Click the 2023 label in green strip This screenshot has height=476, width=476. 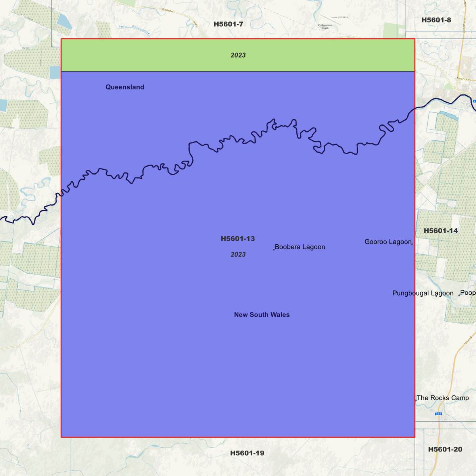tap(238, 55)
